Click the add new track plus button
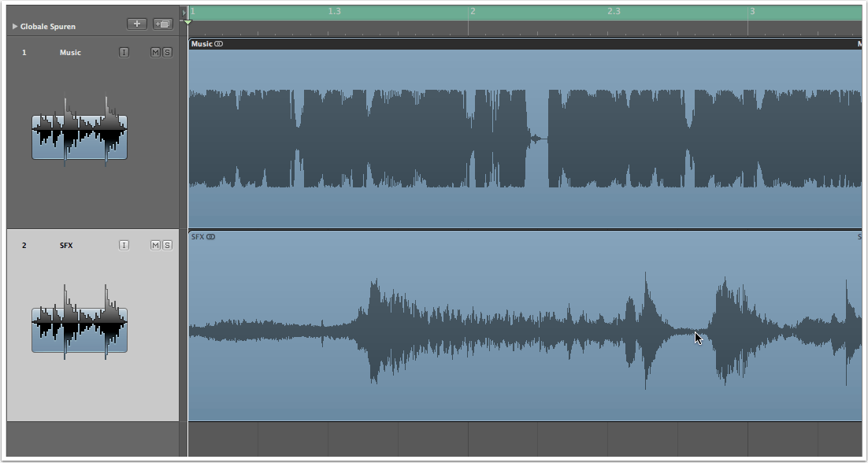 pyautogui.click(x=137, y=24)
